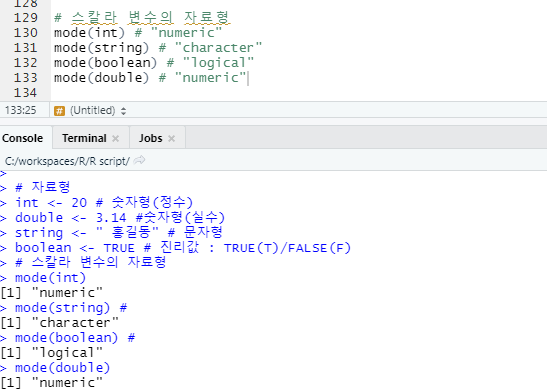Click the console line 'int <- 20'
The image size is (547, 392).
tap(104, 202)
